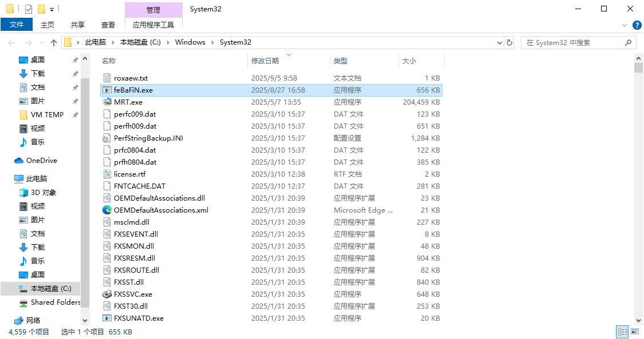The width and height of the screenshot is (644, 339).
Task: Click the MRT.exe file icon
Action: 107,102
